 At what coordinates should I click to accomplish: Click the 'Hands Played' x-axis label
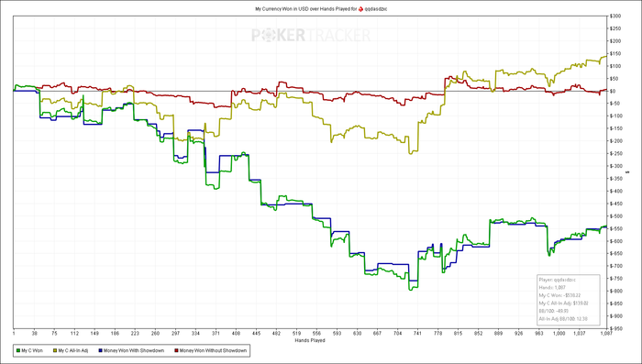(x=310, y=340)
